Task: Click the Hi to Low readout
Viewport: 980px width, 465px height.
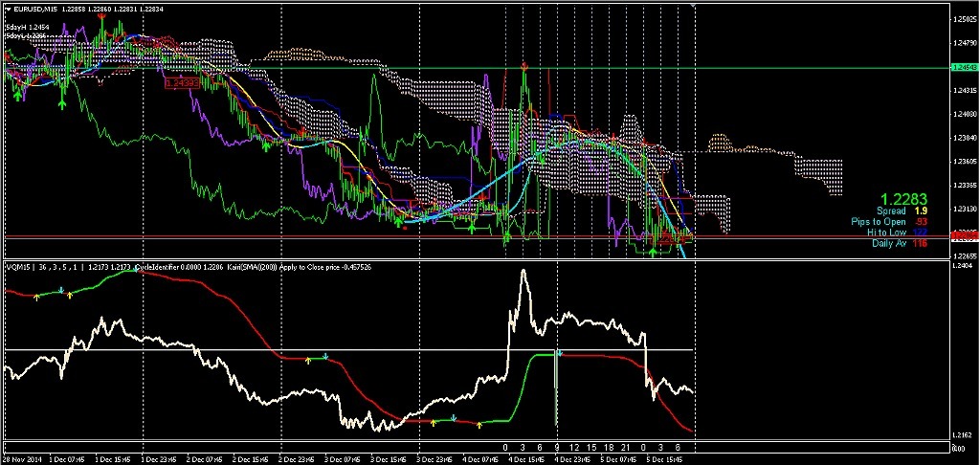Action: point(898,232)
